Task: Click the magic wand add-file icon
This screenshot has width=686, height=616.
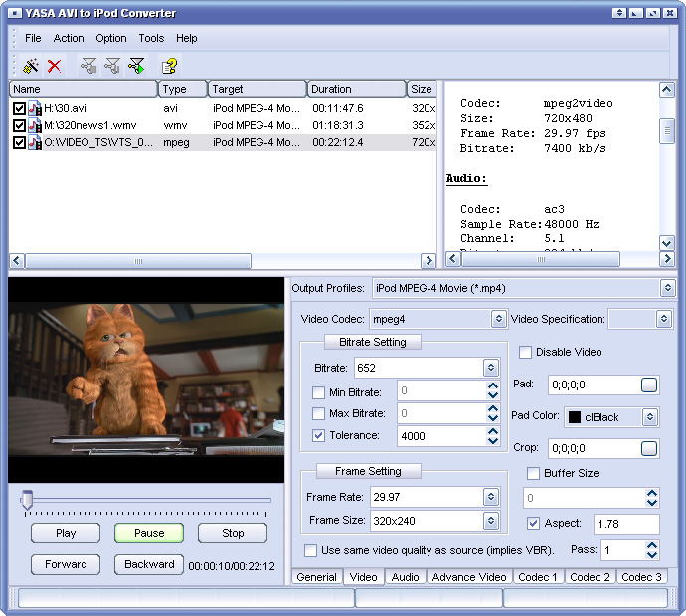Action: tap(31, 66)
